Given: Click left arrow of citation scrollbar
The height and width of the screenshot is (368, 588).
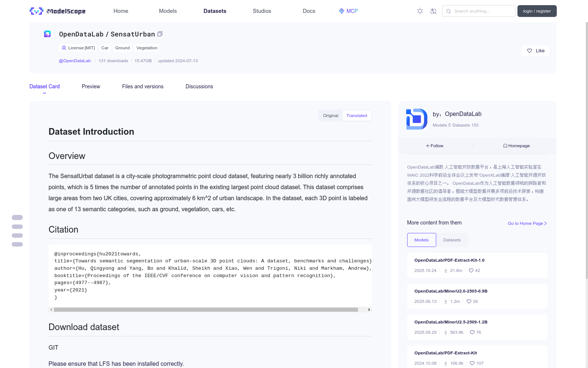Looking at the screenshot, I should click(51, 310).
